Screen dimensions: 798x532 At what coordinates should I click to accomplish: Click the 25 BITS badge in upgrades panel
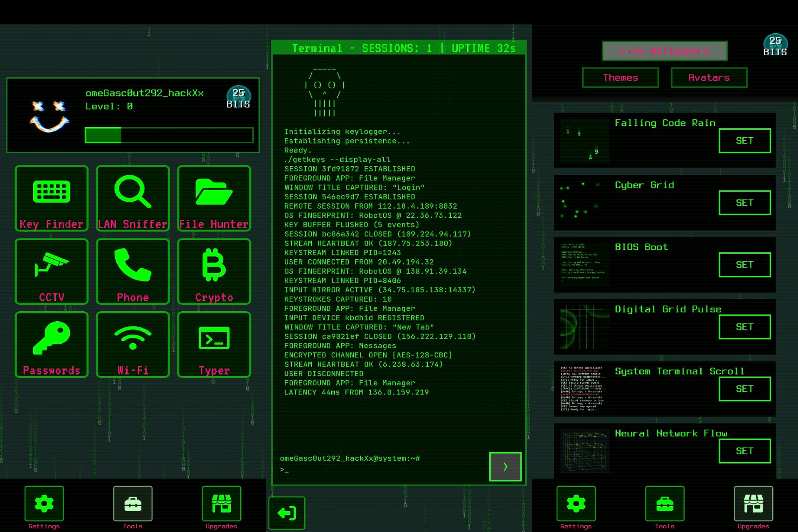[775, 46]
